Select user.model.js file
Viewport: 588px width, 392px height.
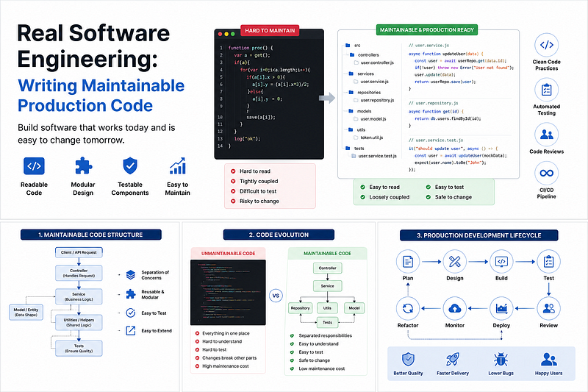tap(370, 119)
